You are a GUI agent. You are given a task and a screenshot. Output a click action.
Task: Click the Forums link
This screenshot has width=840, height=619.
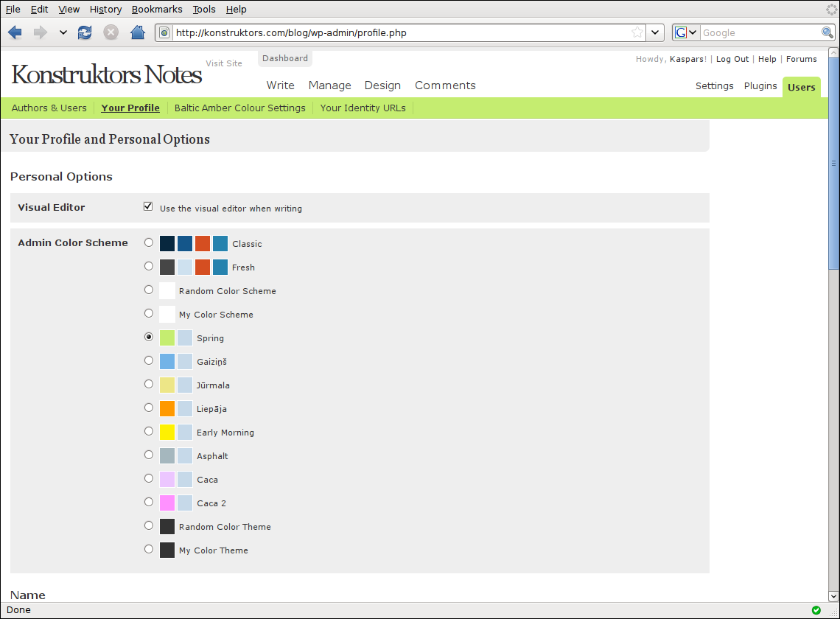(802, 59)
